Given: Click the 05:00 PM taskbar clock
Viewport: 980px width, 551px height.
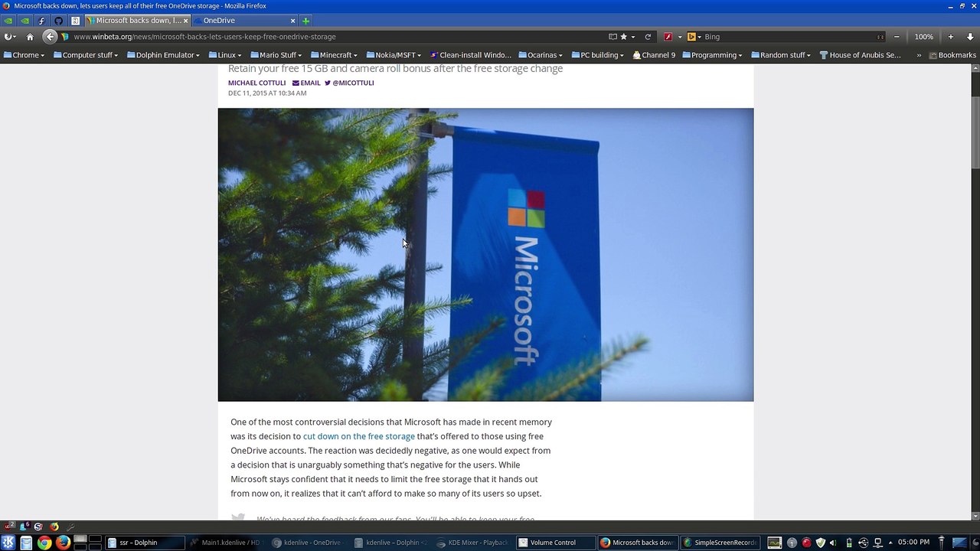Looking at the screenshot, I should click(x=913, y=543).
